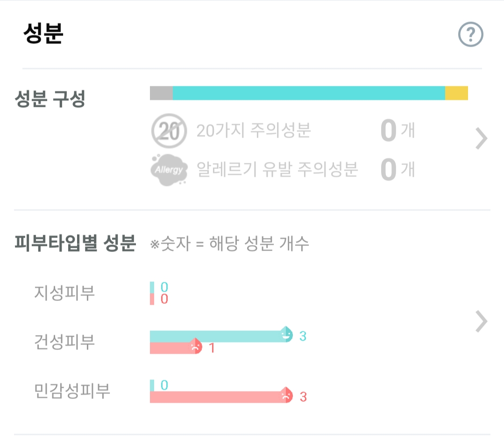Open the 알레르기 유발 주의성분 label
The height and width of the screenshot is (441, 504).
tap(277, 170)
